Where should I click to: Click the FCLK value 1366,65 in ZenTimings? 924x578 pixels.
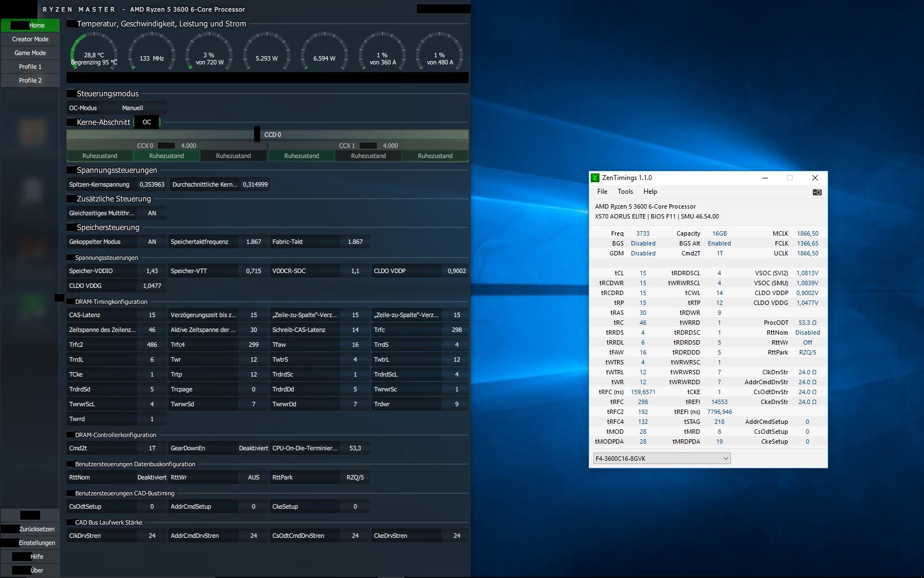(x=807, y=243)
